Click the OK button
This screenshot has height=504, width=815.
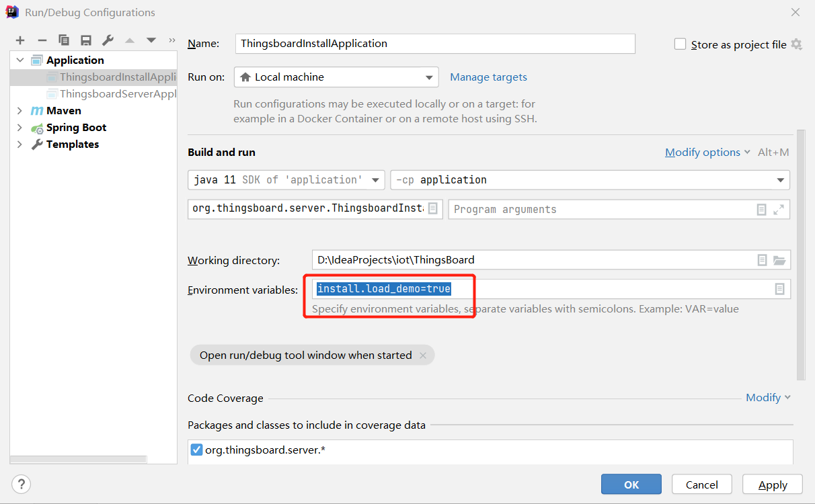coord(631,485)
